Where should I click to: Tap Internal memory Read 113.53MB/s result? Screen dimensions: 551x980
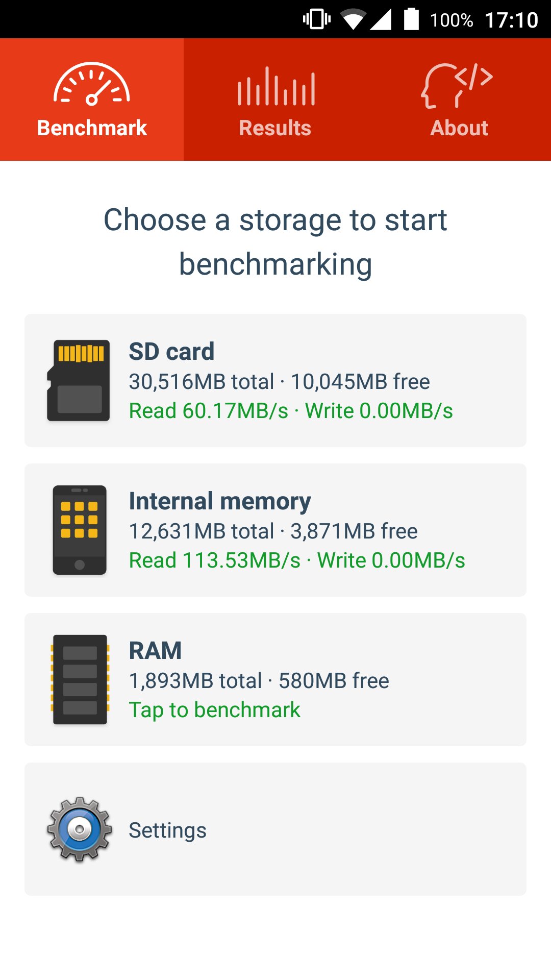[x=215, y=560]
